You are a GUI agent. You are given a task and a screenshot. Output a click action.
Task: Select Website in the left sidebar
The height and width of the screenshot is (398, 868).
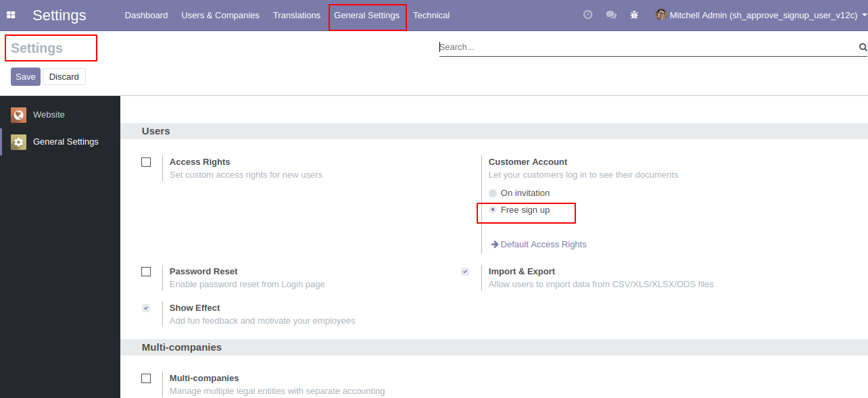[x=60, y=115]
